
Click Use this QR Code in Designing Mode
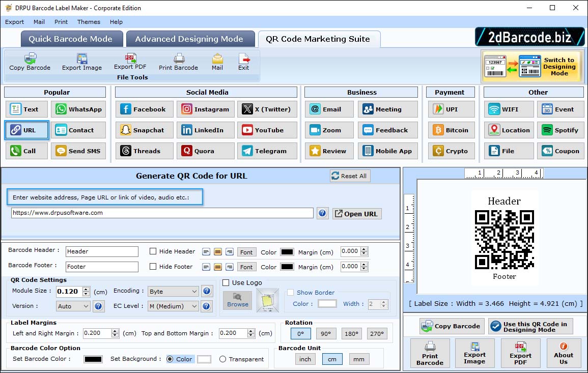[530, 327]
